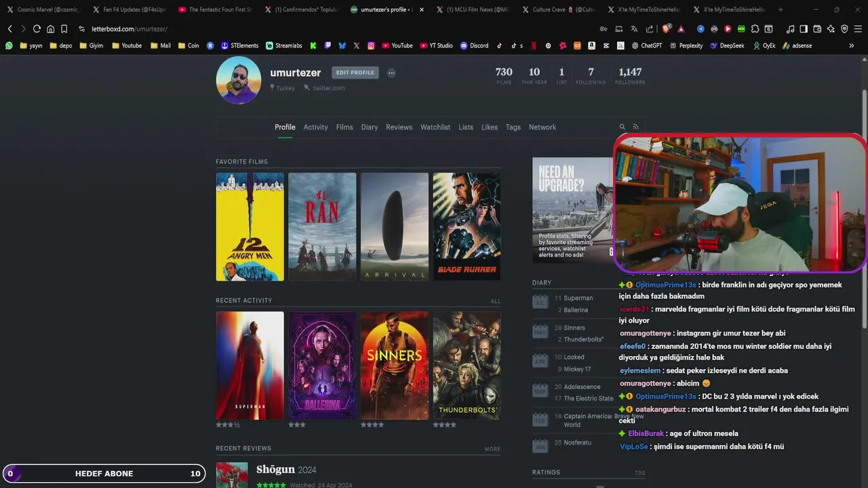Screen dimensions: 868x488
Task: Open the Shōgun 2024 review title
Action: [275, 469]
